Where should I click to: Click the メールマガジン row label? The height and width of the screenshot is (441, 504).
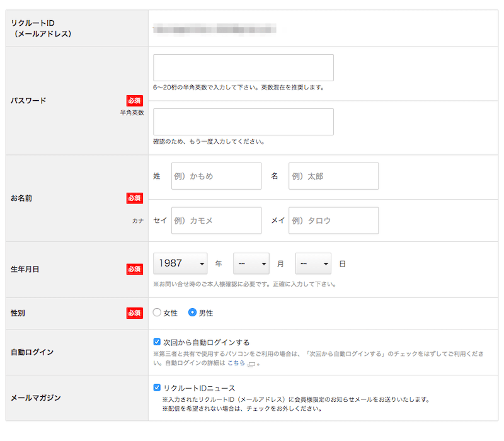point(36,398)
